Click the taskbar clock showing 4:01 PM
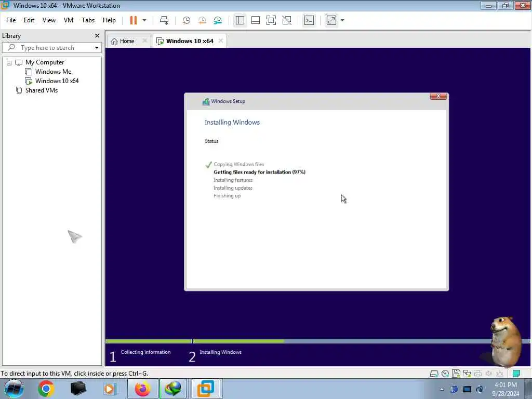This screenshot has width=532, height=399. pos(506,389)
